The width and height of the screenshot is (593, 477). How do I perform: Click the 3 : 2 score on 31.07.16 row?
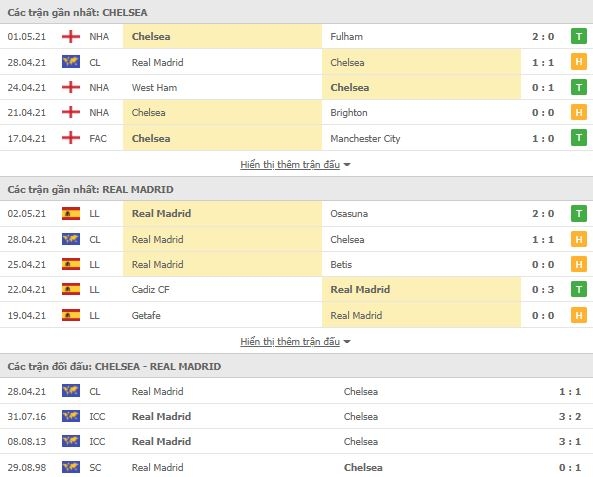point(570,416)
